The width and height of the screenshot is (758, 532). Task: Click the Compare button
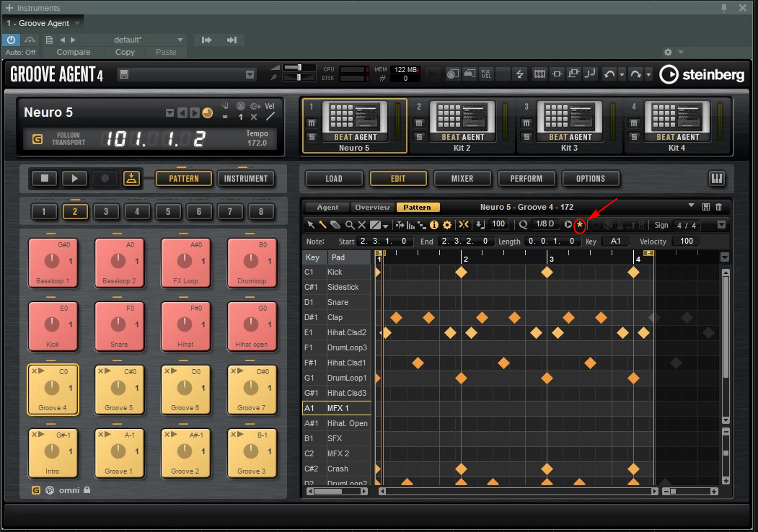tap(74, 52)
